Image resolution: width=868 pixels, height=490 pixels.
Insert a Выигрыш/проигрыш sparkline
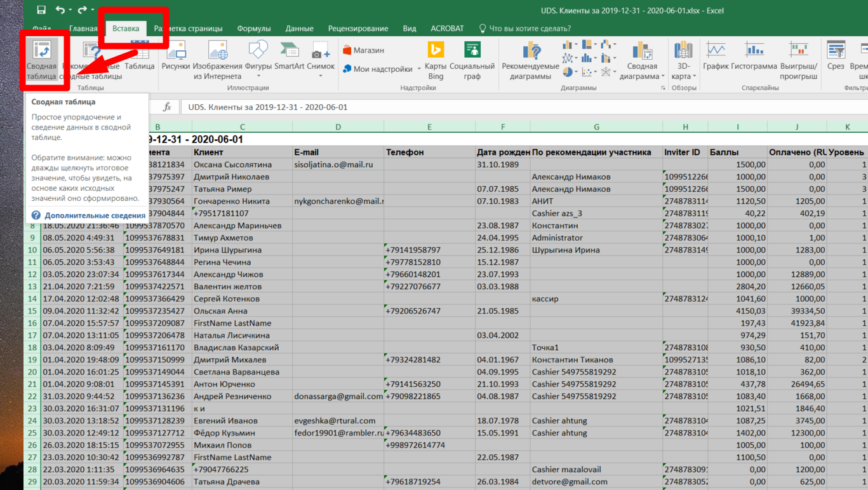tap(799, 60)
